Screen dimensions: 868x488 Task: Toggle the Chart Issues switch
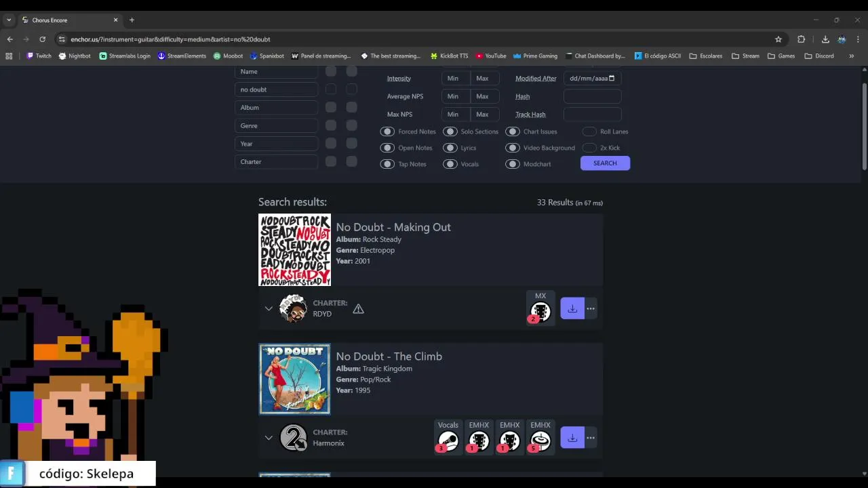(513, 131)
